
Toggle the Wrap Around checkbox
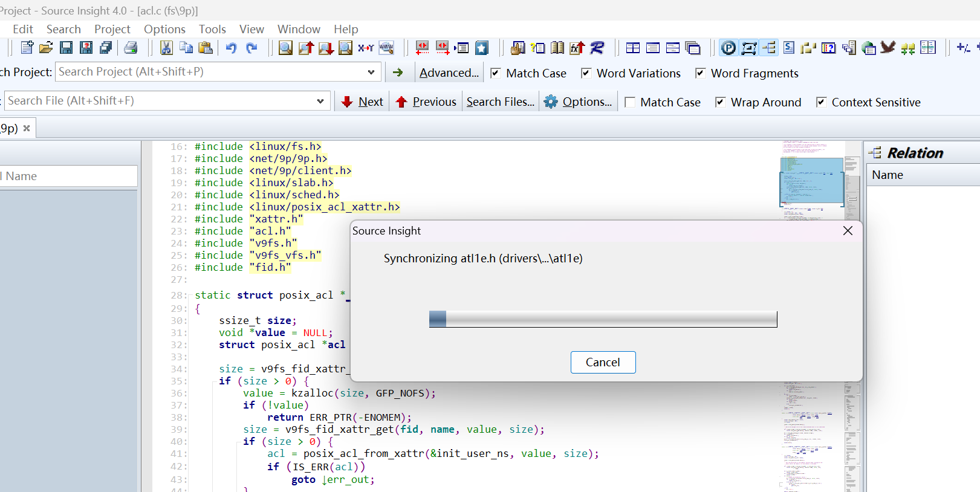pyautogui.click(x=720, y=102)
